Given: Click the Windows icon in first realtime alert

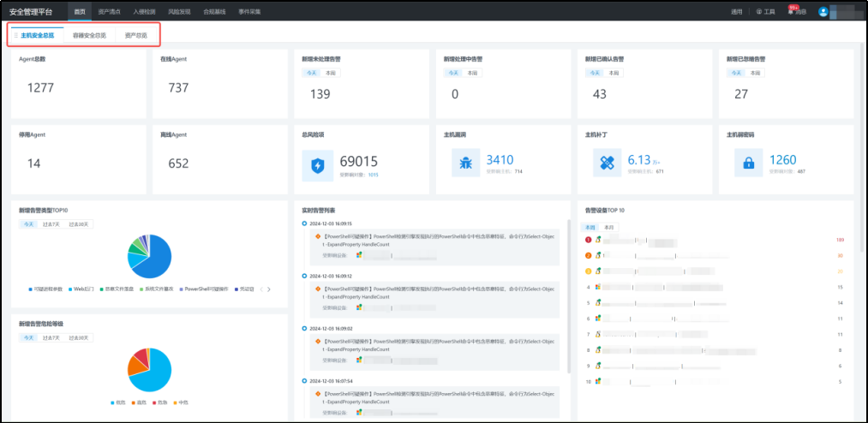Looking at the screenshot, I should 360,254.
